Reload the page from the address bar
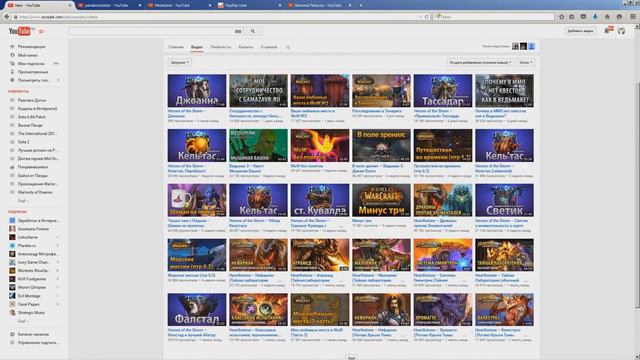The width and height of the screenshot is (640, 360). (x=427, y=17)
